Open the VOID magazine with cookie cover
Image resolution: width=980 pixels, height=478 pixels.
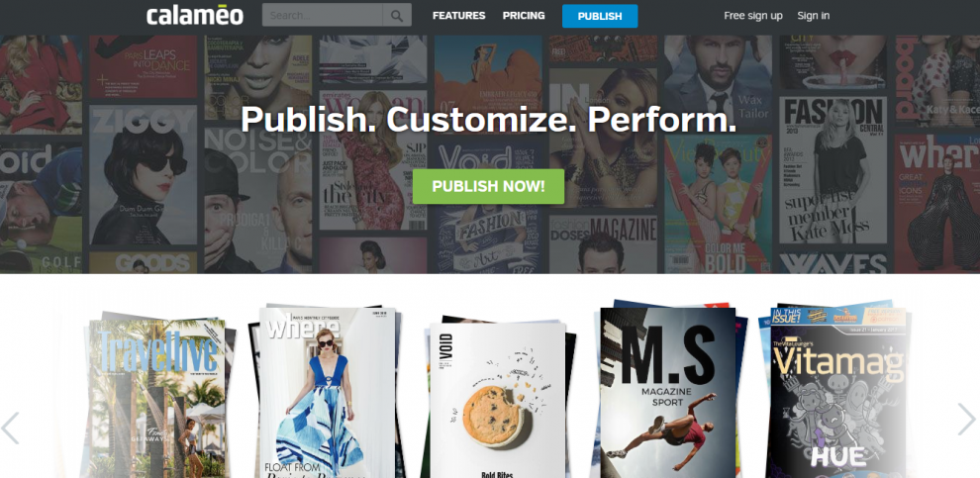(498, 401)
